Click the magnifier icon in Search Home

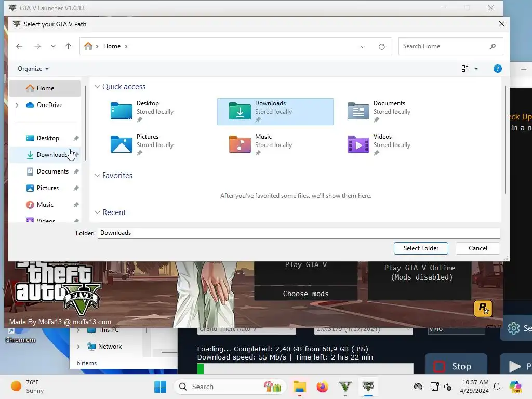(493, 46)
